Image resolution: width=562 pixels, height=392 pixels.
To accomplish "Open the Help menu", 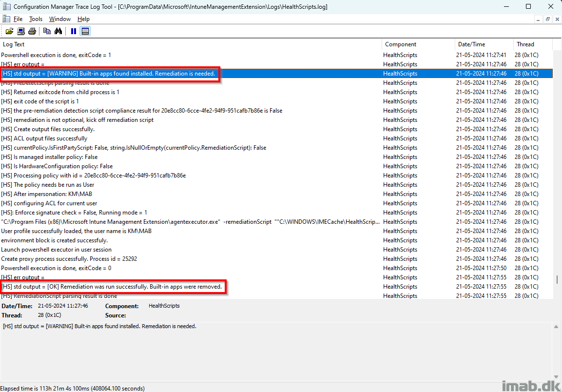I will [83, 19].
